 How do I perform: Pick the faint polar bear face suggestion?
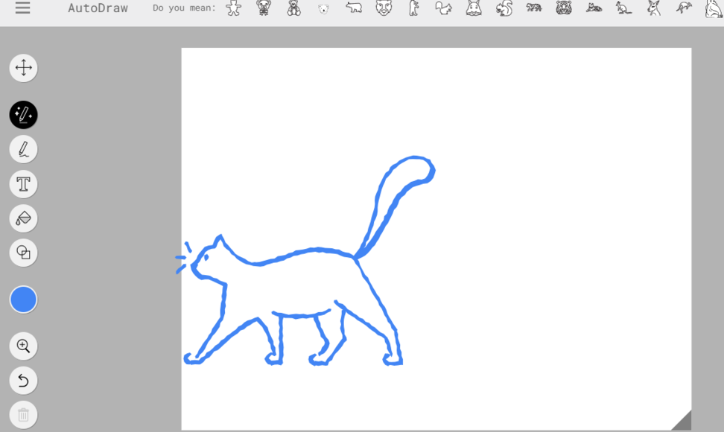pos(324,9)
